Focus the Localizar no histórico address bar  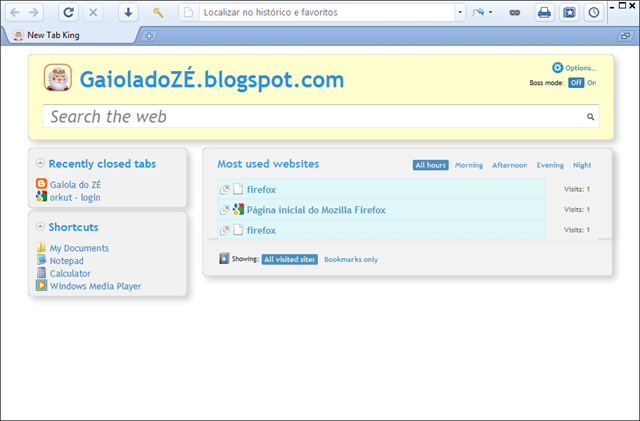coord(327,13)
